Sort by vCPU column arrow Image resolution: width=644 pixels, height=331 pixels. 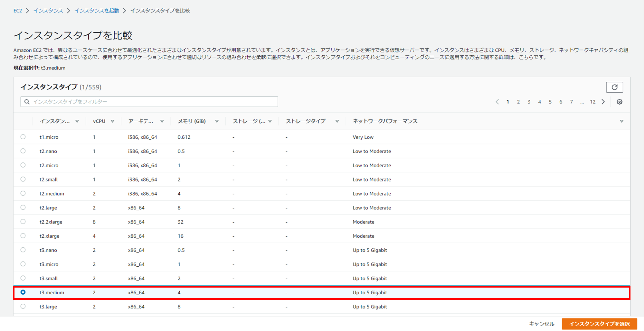coord(112,121)
